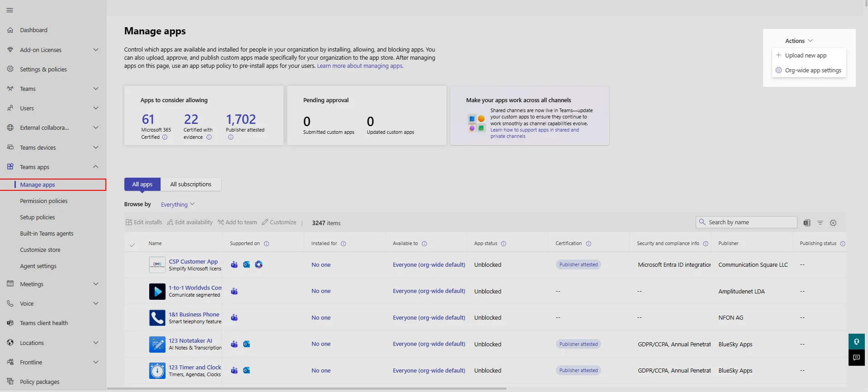Sort by the Publisher column header

click(728, 244)
